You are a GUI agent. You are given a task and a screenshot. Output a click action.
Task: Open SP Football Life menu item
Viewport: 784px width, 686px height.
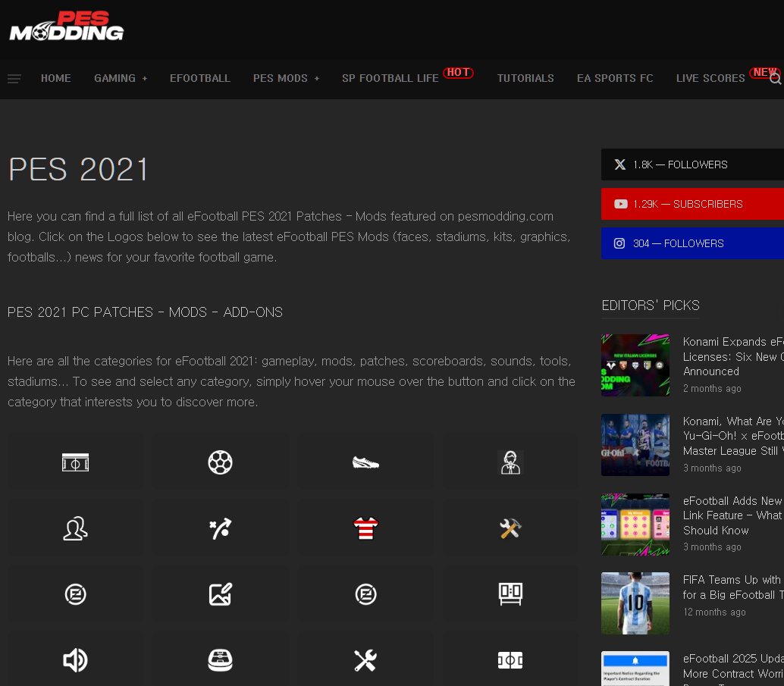click(390, 79)
